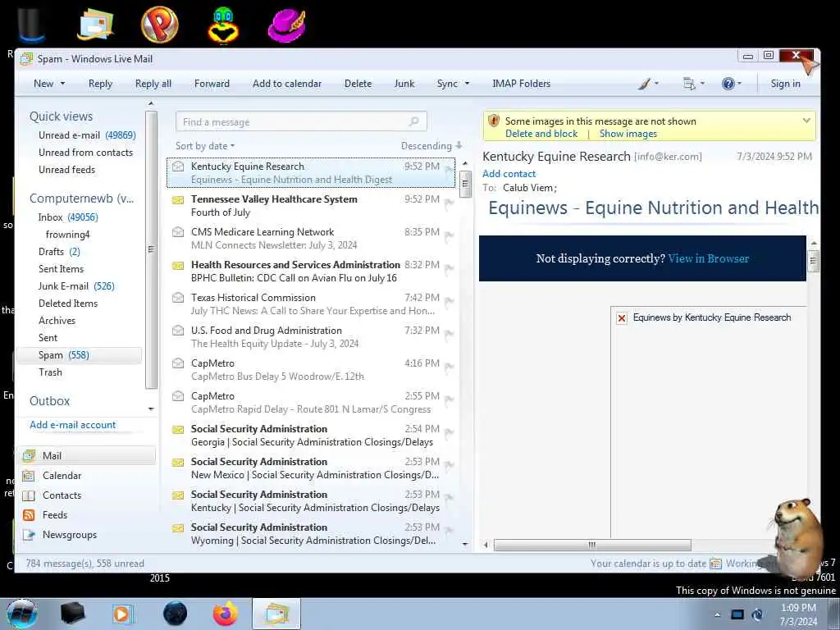This screenshot has width=840, height=630.
Task: Flag the Tennessee Valley Healthcare System message
Action: point(449,203)
